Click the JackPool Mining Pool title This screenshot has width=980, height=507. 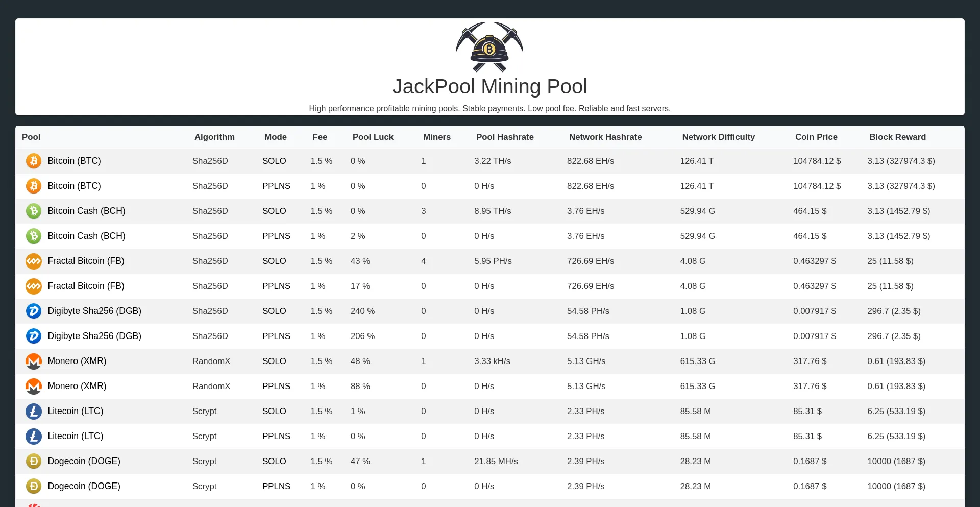489,87
